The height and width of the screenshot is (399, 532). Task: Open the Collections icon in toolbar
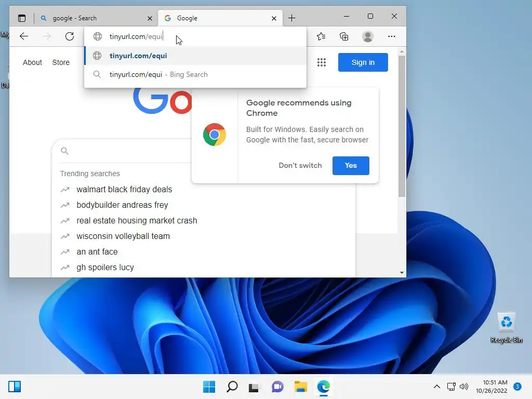point(344,36)
